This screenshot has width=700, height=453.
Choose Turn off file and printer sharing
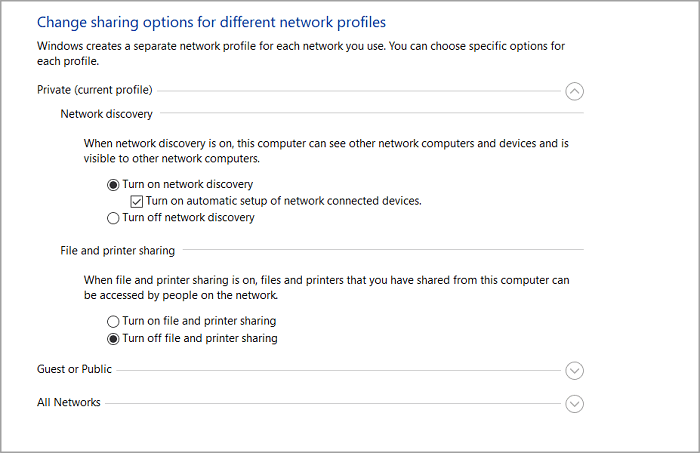pos(113,339)
